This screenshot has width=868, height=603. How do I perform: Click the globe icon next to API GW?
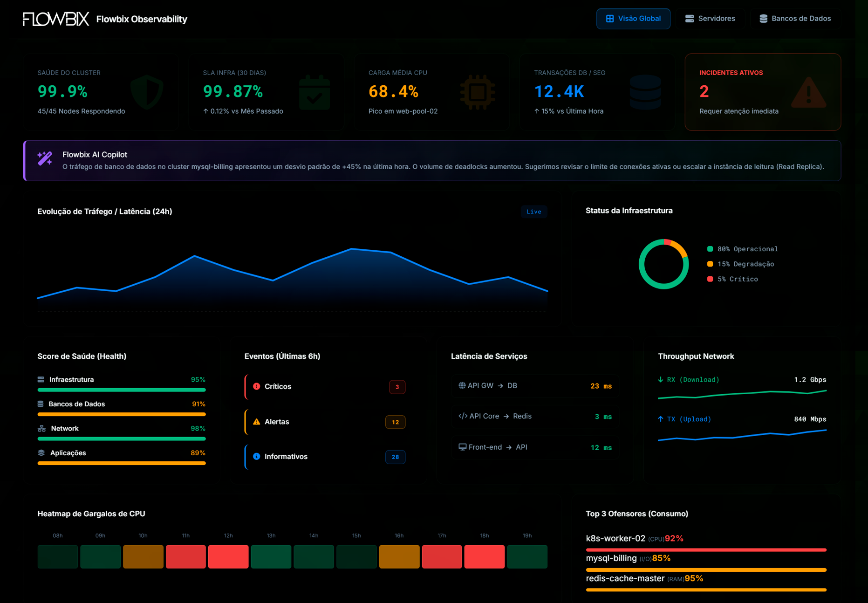pos(462,385)
